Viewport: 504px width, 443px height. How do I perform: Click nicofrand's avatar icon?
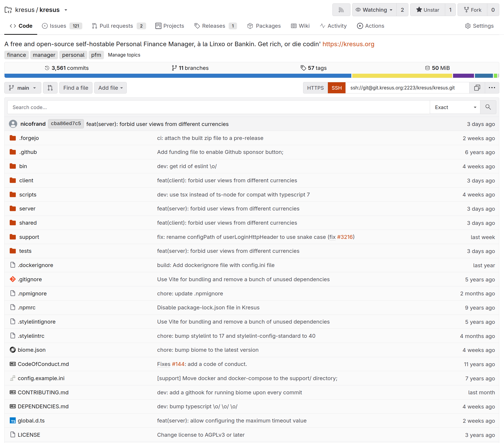point(13,124)
